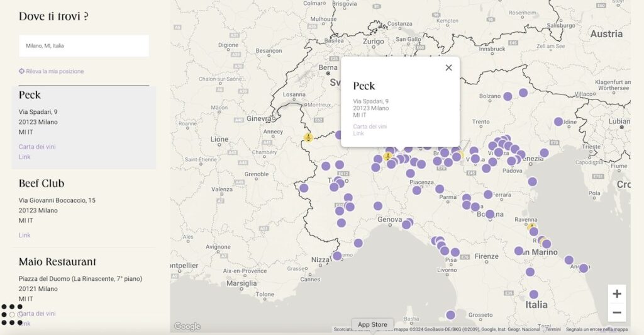The image size is (644, 335).
Task: Open Beef Club's 'Link'
Action: point(25,235)
